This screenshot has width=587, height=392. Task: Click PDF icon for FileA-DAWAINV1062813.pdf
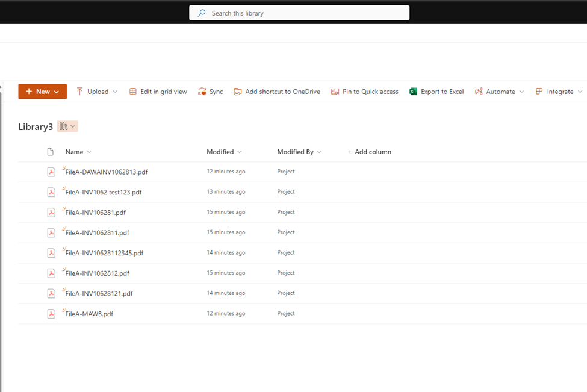click(x=51, y=172)
